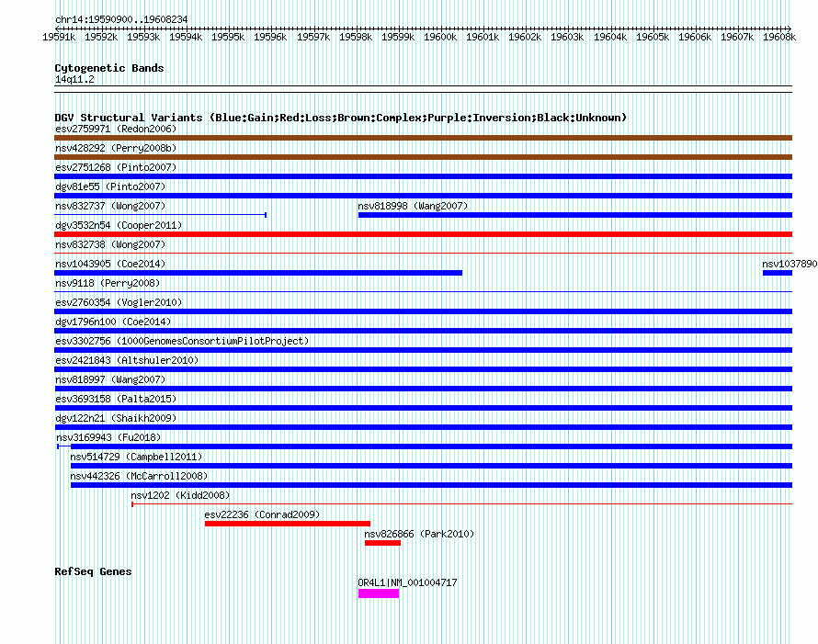Click the 19608k ruler tick label
The height and width of the screenshot is (644, 818).
coord(779,37)
